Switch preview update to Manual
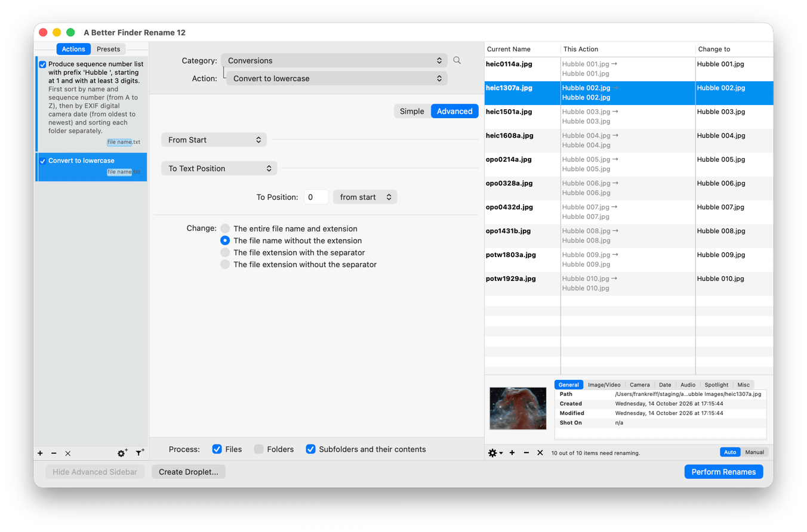The width and height of the screenshot is (807, 532). point(754,452)
